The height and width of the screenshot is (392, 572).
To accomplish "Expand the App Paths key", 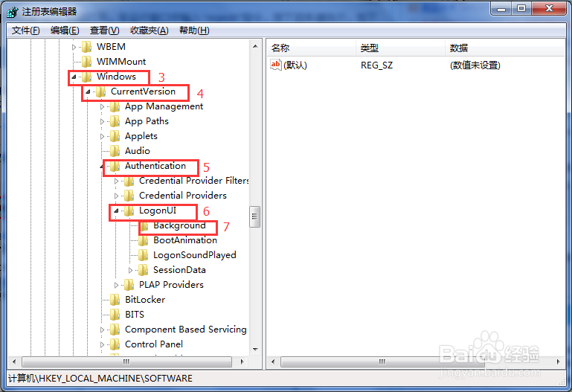I will point(102,121).
